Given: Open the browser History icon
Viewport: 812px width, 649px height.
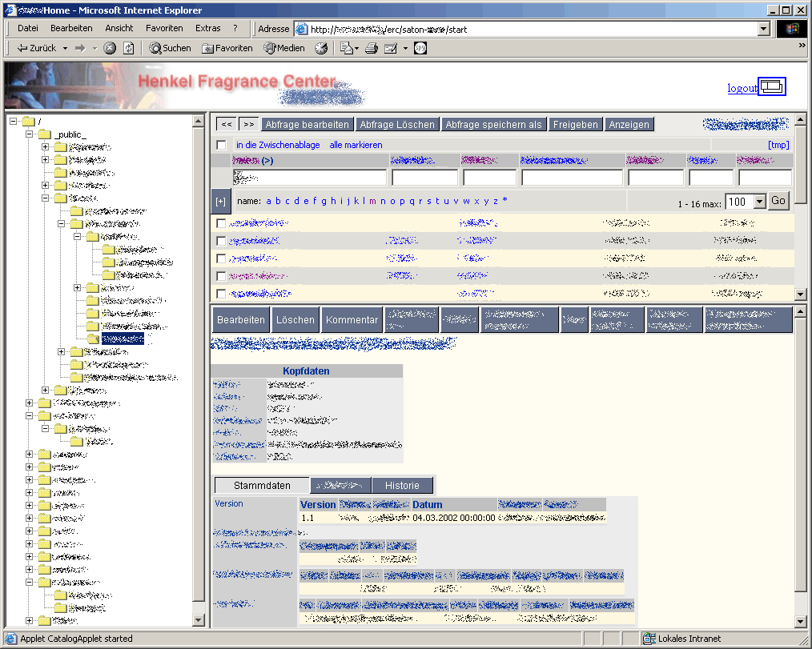Looking at the screenshot, I should point(321,48).
